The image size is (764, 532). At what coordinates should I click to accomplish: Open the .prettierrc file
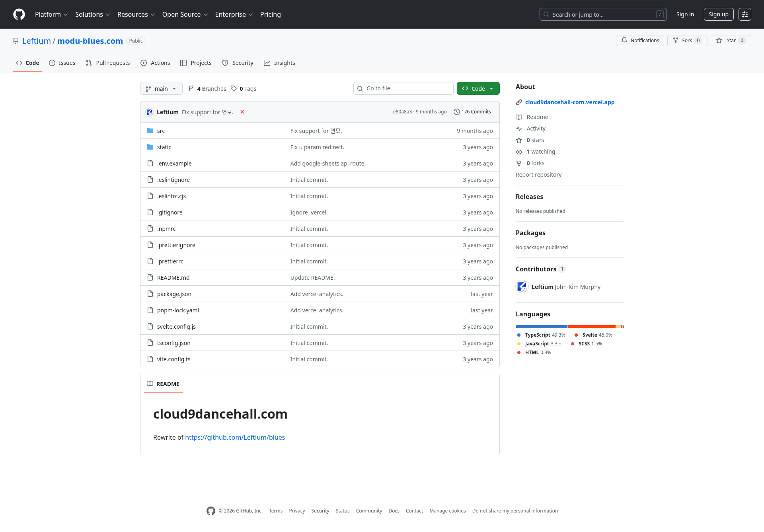[x=170, y=261]
